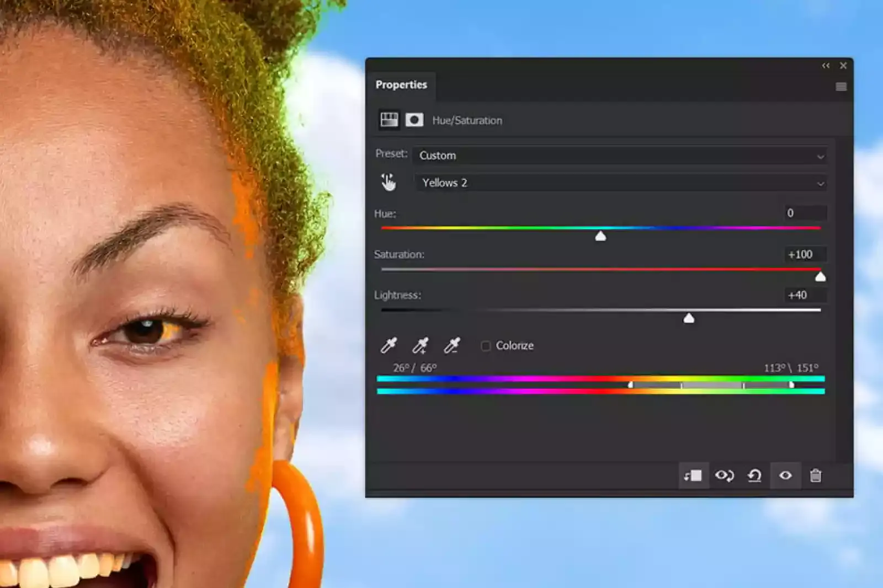This screenshot has height=588, width=883.
Task: Click the Lightness value field showing +40
Action: (805, 295)
